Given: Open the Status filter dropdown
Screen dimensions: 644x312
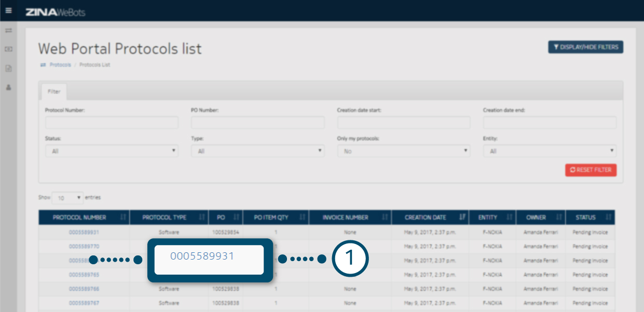Looking at the screenshot, I should click(x=112, y=151).
